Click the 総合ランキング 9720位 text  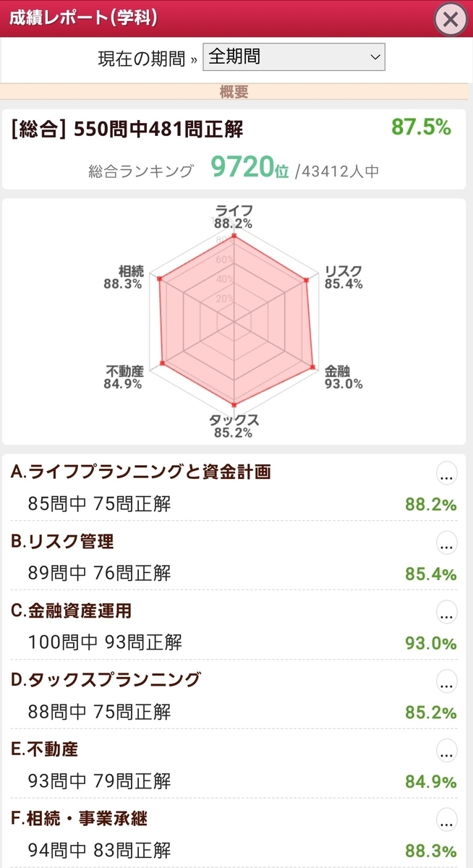tap(189, 169)
